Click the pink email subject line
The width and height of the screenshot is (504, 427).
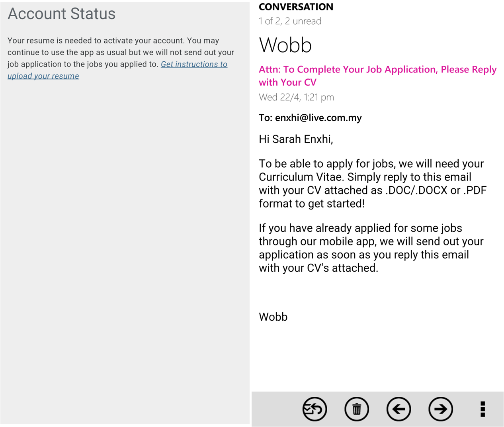tap(377, 76)
